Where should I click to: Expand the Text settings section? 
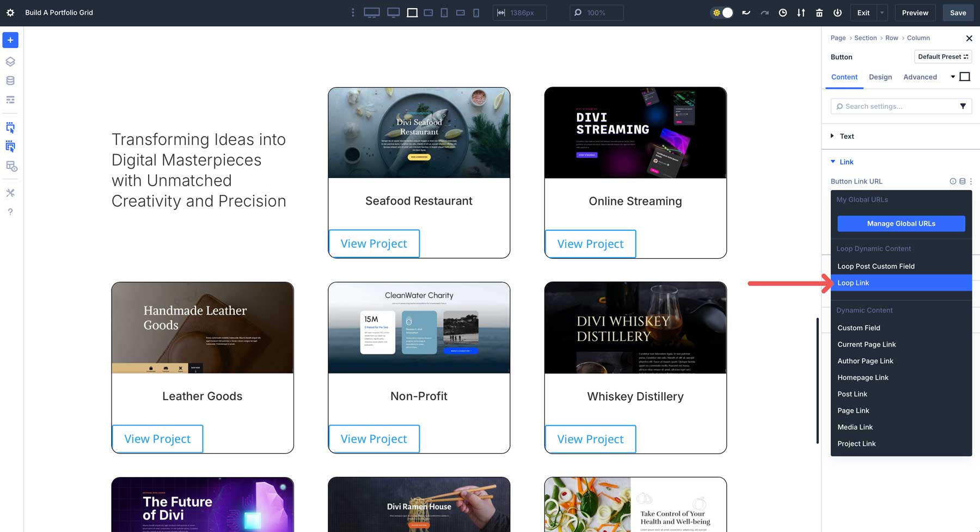(x=846, y=136)
